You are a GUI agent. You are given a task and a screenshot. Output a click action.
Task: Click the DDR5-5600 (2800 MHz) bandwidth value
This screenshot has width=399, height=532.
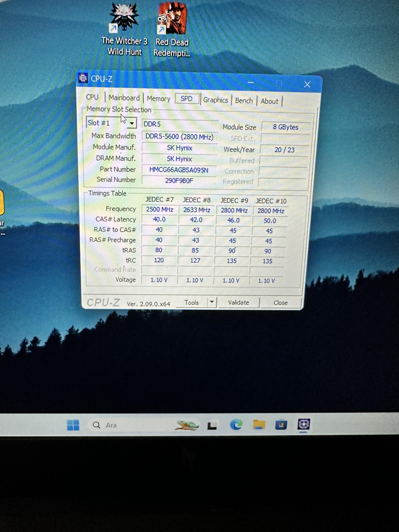tap(179, 137)
